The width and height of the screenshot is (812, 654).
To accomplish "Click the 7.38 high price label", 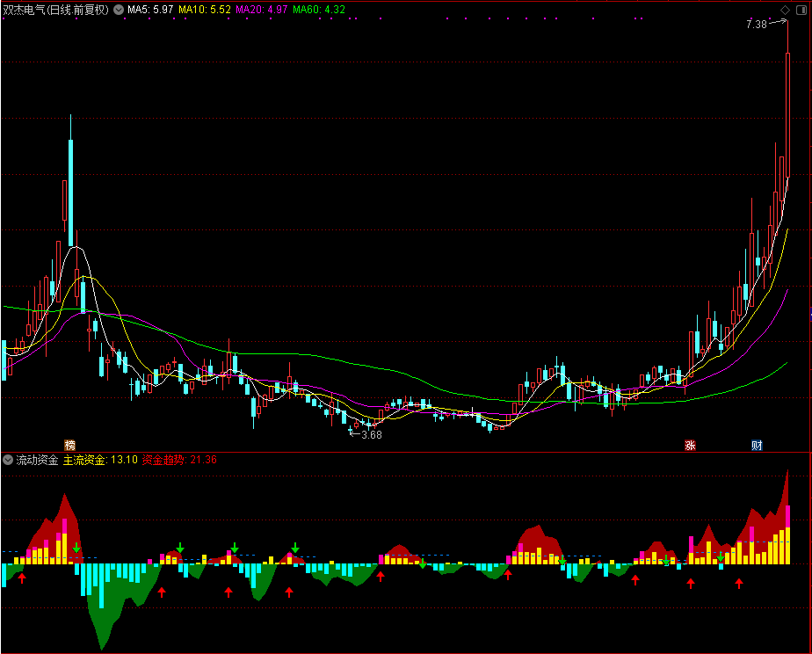I will [756, 25].
